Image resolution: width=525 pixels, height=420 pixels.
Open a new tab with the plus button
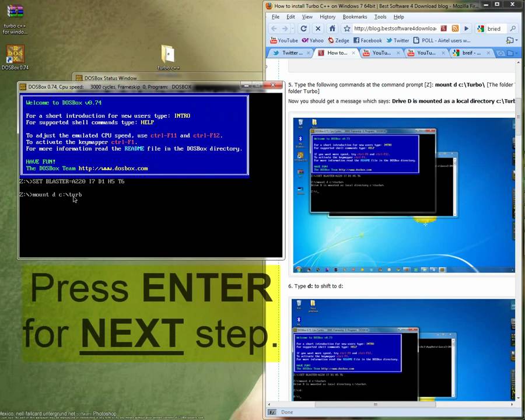click(501, 53)
